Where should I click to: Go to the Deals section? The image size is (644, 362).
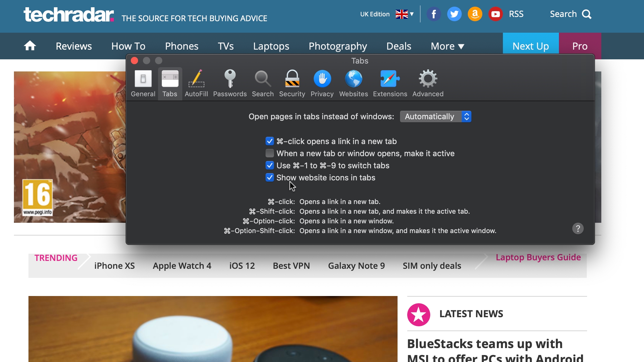coord(399,46)
